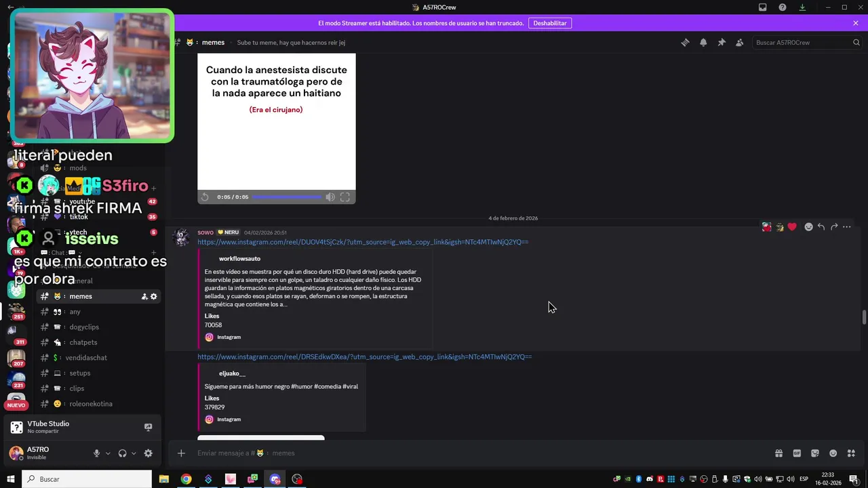
Task: Expand audio output options chevron
Action: pyautogui.click(x=134, y=453)
